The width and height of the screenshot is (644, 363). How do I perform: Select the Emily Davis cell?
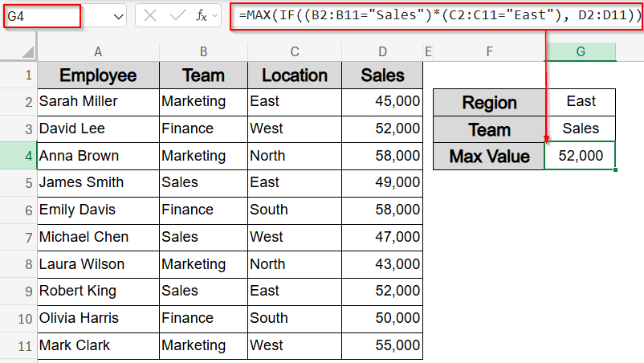click(x=98, y=210)
